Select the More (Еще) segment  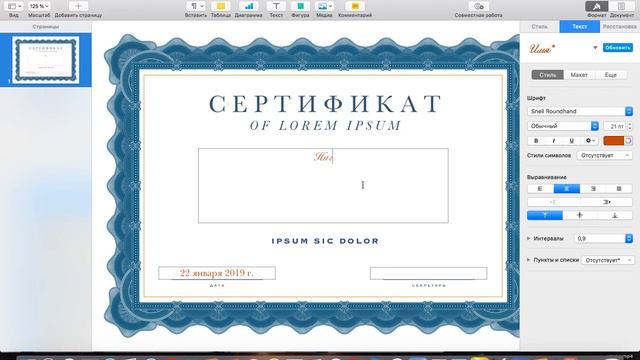point(611,75)
